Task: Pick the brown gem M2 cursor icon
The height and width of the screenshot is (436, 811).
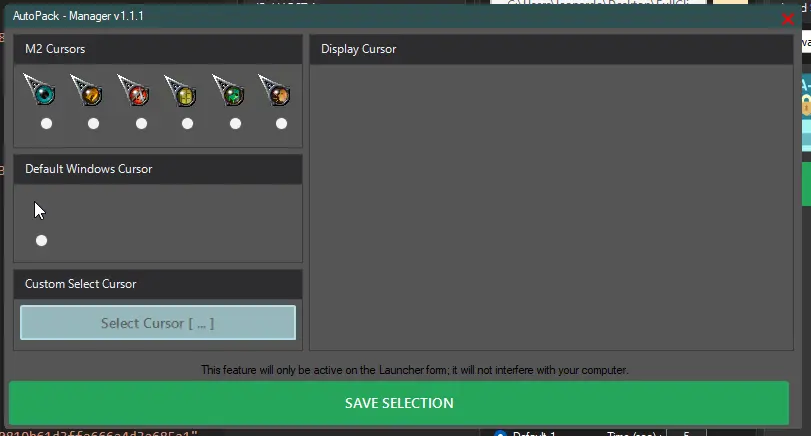Action: (x=275, y=90)
